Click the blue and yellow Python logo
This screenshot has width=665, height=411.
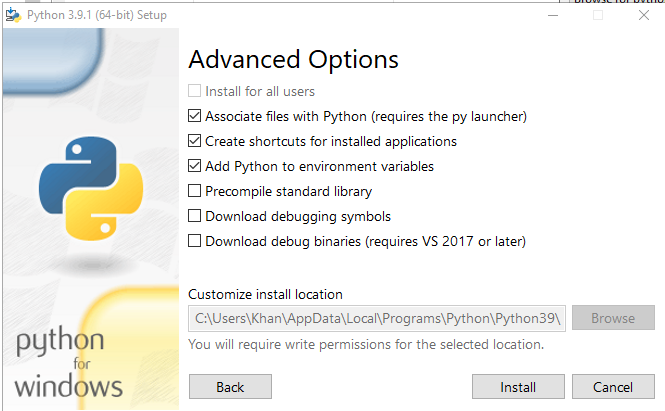(91, 188)
